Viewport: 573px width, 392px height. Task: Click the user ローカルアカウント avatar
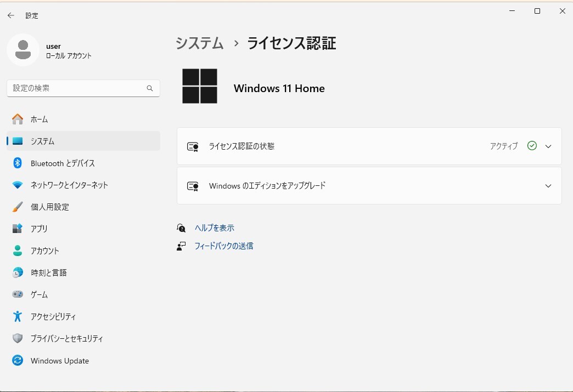[23, 50]
